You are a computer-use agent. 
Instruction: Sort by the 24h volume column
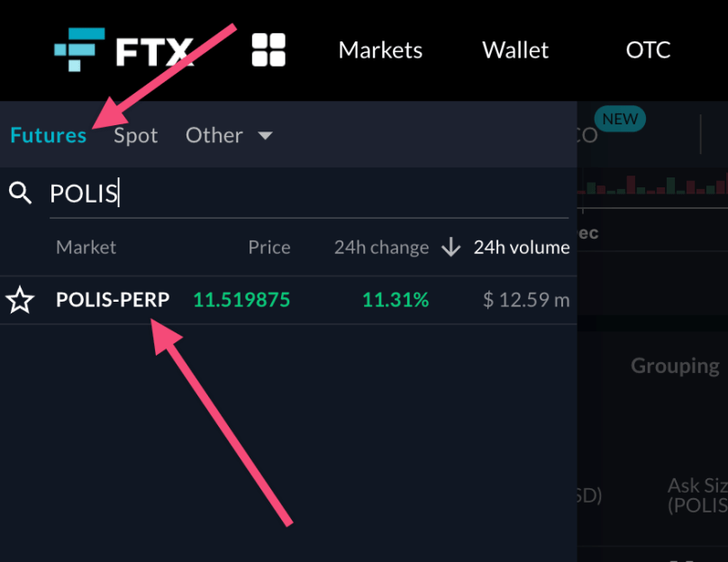tap(522, 247)
